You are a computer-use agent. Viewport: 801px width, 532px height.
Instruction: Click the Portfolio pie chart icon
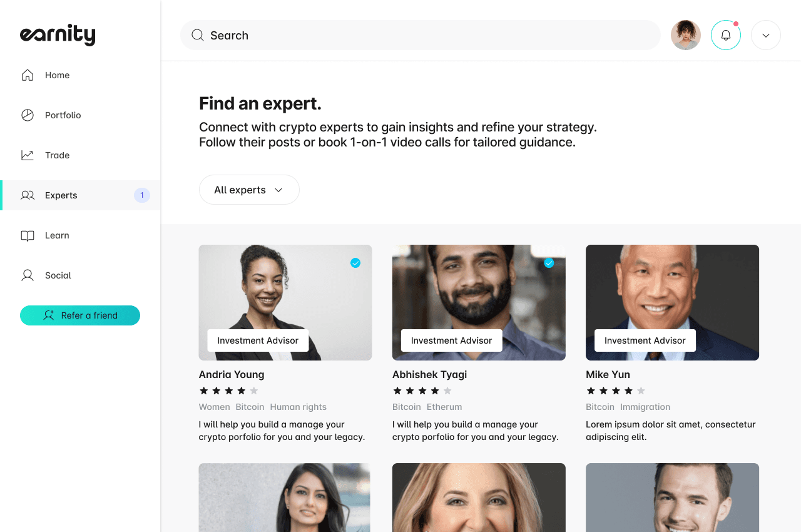point(28,115)
